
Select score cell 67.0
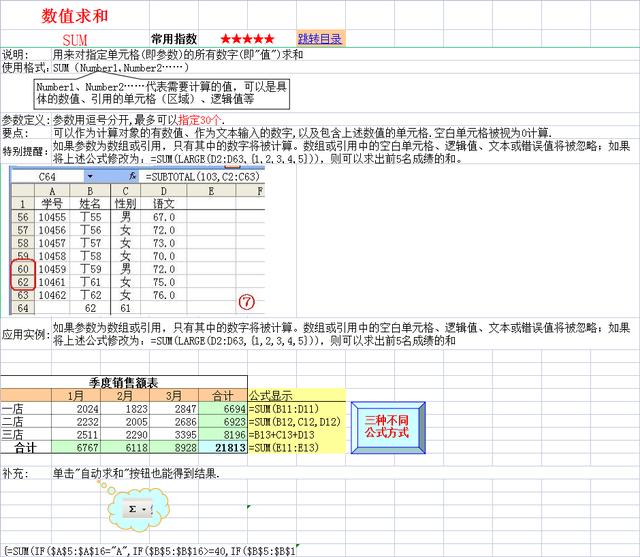[x=164, y=217]
